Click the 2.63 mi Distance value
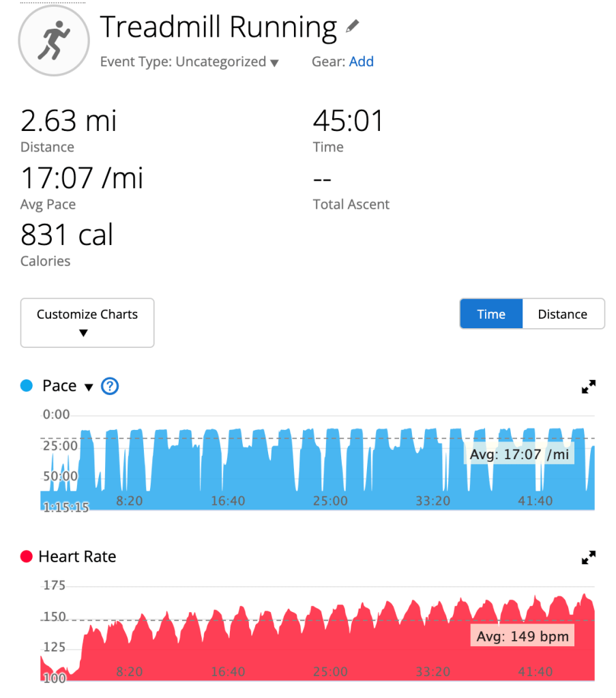Image resolution: width=616 pixels, height=698 pixels. tap(69, 121)
